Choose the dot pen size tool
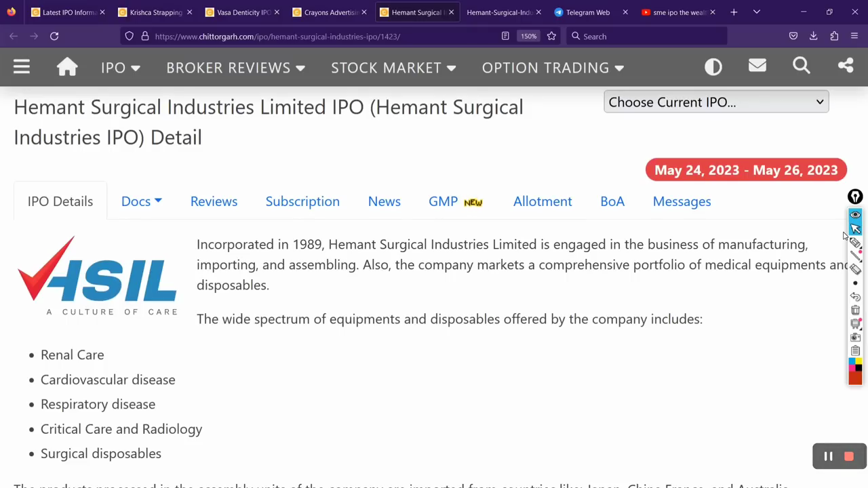The width and height of the screenshot is (868, 488). coord(855,283)
